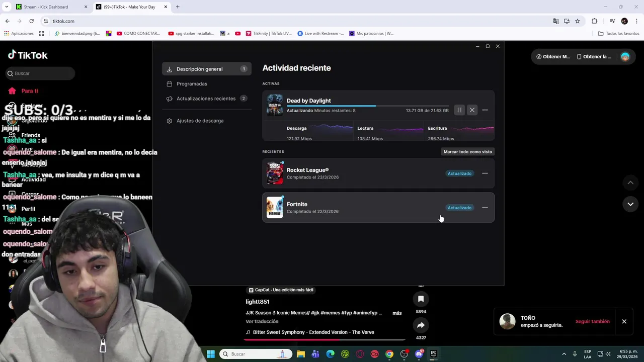Click translate page icon in address bar
The width and height of the screenshot is (644, 362).
pyautogui.click(x=556, y=21)
